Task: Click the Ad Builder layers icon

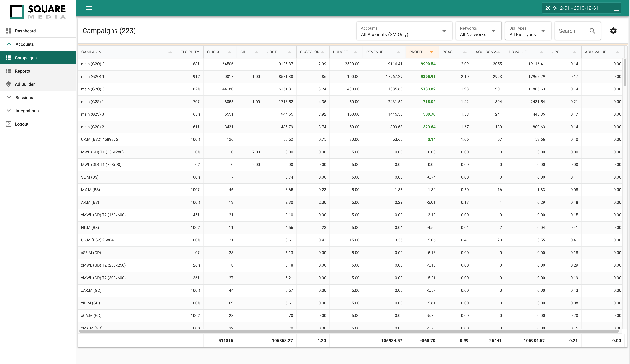Action: (x=8, y=84)
